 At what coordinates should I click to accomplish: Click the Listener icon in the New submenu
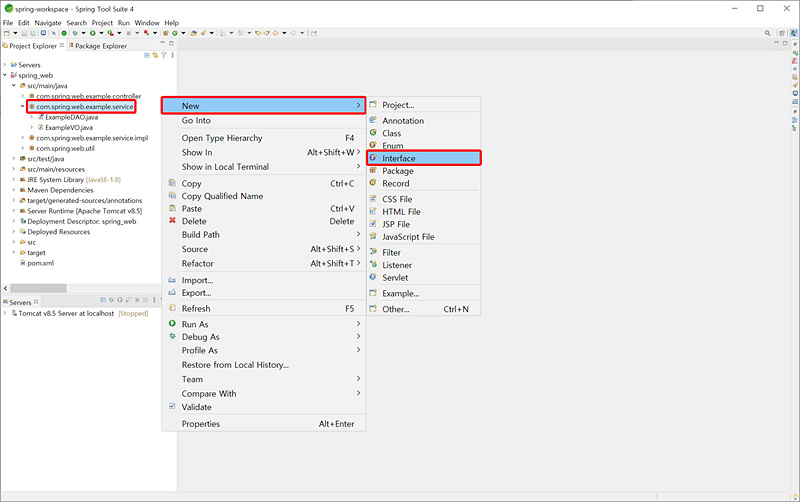(x=373, y=264)
